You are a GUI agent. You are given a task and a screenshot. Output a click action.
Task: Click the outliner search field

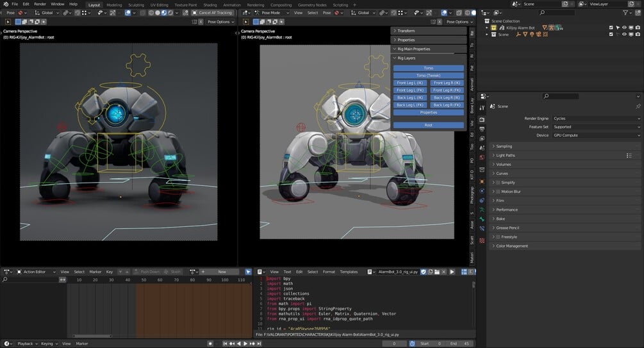557,13
